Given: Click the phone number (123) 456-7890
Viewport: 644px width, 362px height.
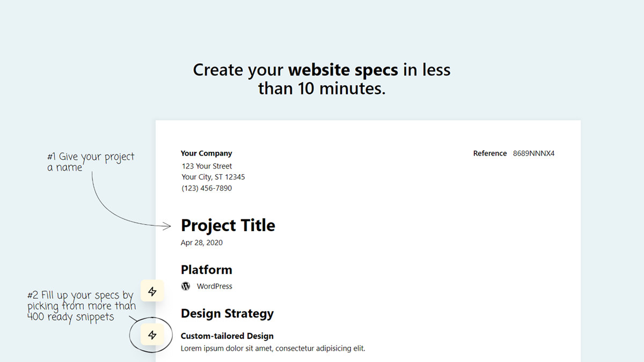Looking at the screenshot, I should 207,188.
